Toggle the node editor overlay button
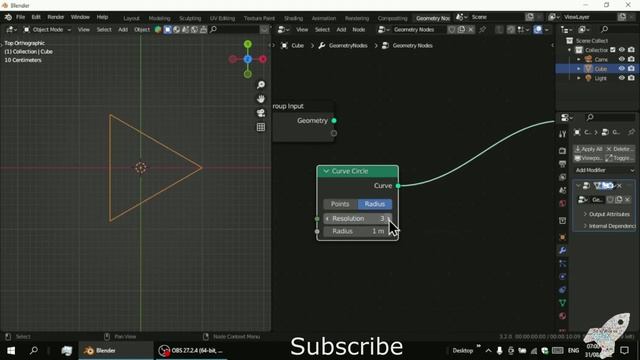This screenshot has height=360, width=640. tap(538, 29)
